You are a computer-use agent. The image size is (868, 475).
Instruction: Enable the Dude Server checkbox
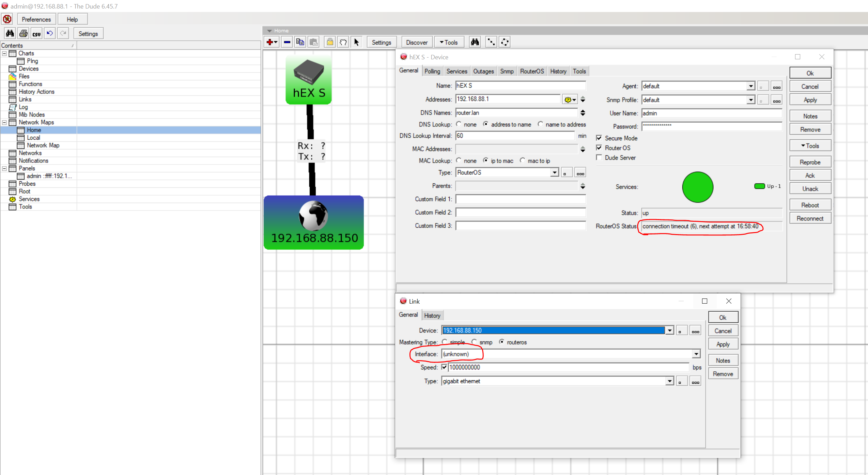[599, 157]
